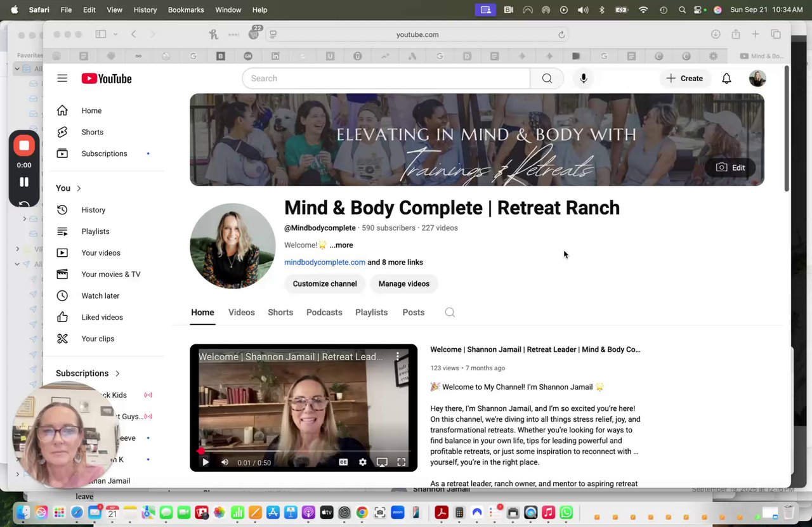Switch to the Videos tab

click(242, 313)
